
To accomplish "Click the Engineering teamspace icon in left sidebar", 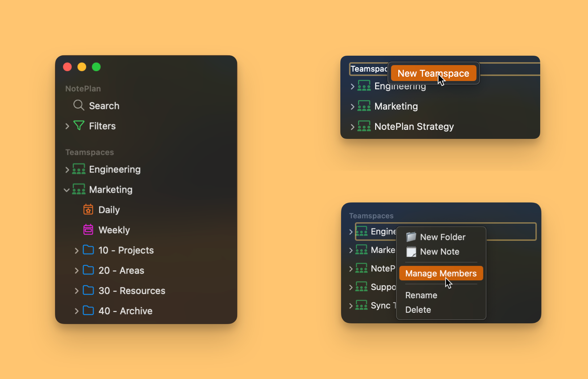I will pos(79,169).
